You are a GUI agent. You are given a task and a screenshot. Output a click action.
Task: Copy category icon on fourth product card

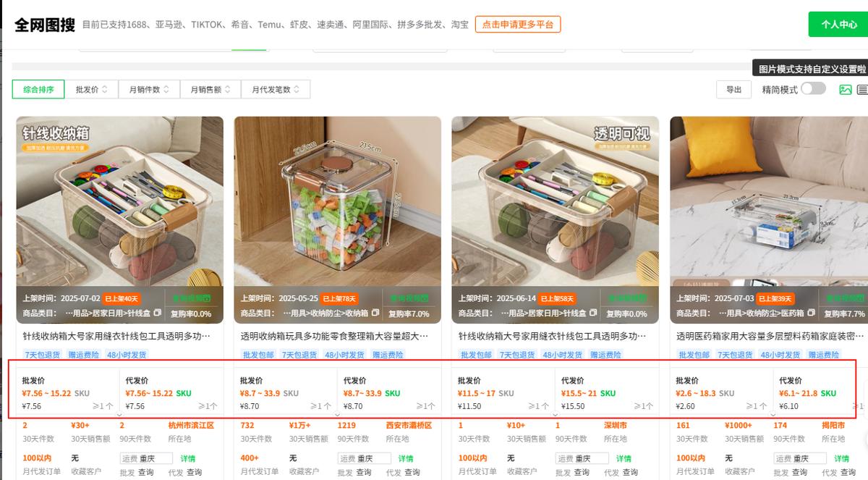[x=812, y=313]
